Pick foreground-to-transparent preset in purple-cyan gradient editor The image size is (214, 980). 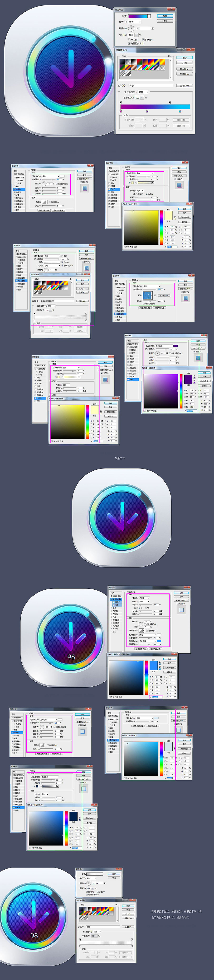tap(128, 62)
